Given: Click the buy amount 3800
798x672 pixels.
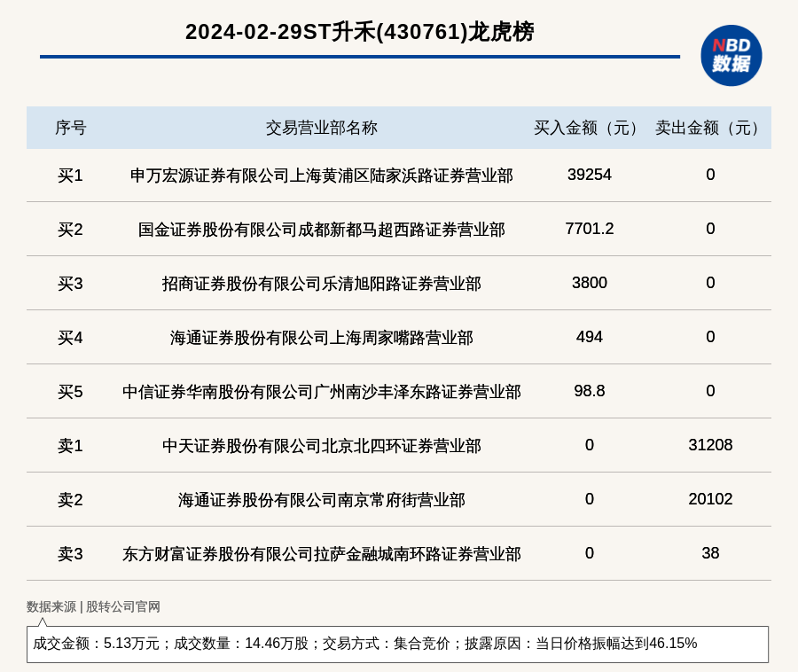Looking at the screenshot, I should pyautogui.click(x=590, y=282).
